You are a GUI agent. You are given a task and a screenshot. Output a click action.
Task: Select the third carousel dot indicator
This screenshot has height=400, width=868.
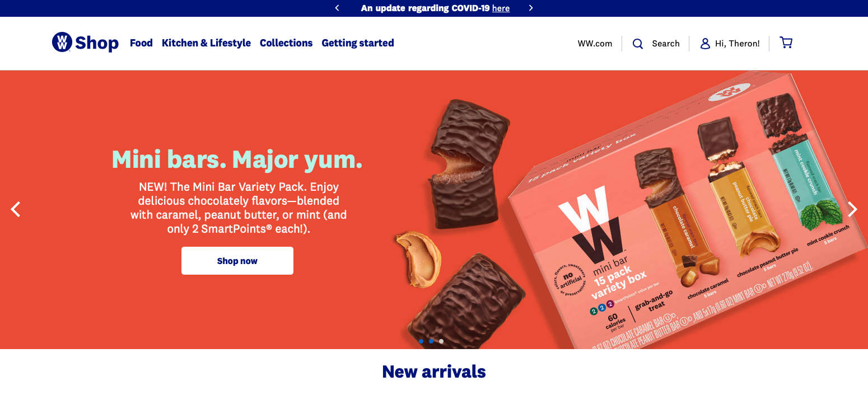pyautogui.click(x=441, y=341)
